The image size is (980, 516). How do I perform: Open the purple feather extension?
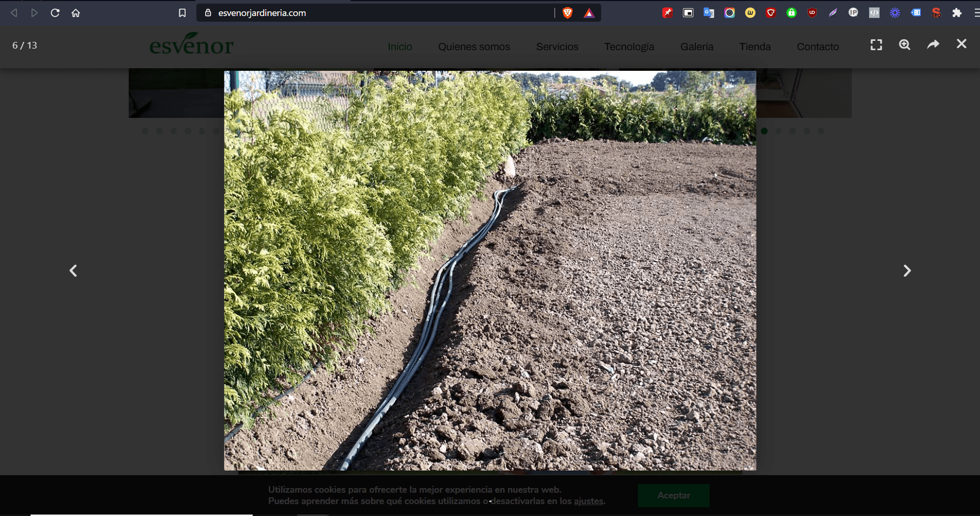(x=833, y=13)
